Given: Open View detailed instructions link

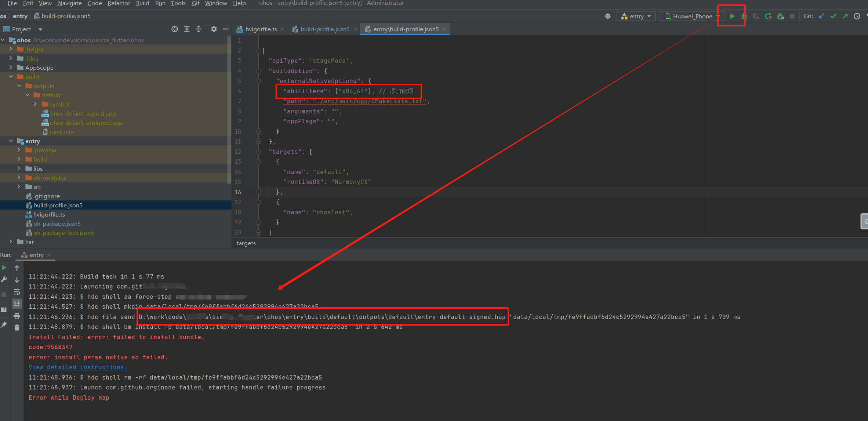Looking at the screenshot, I should 78,367.
